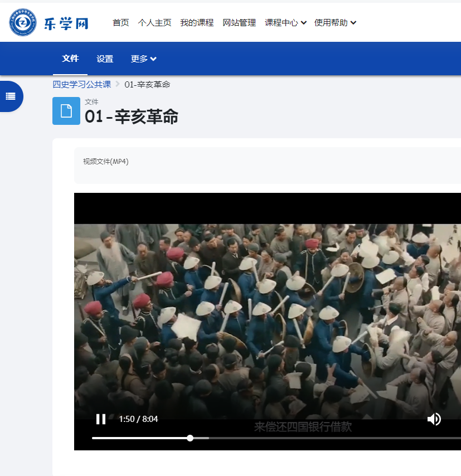Open the 更多 dropdown in blue bar

click(x=144, y=59)
